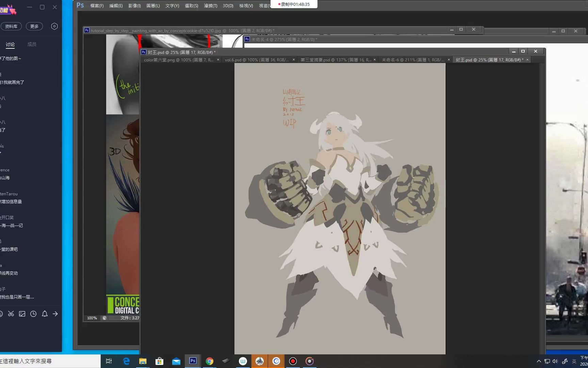Open the 檔案(F) menu

97,6
